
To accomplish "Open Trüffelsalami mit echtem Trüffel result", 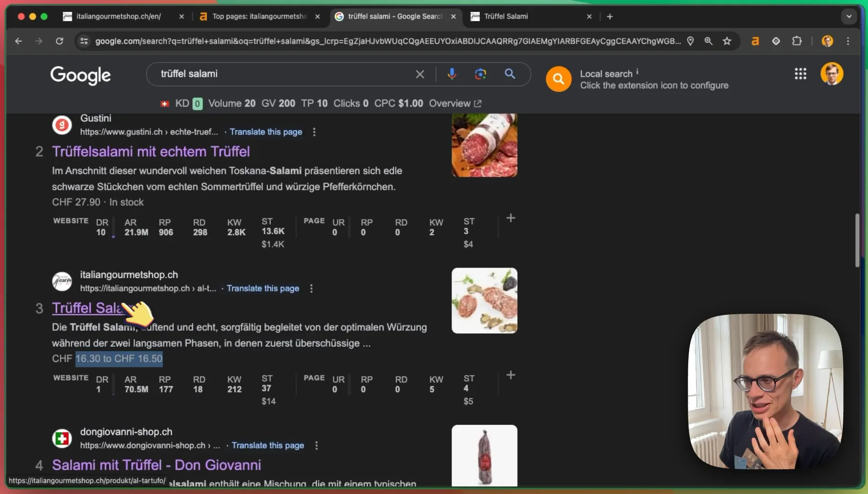I will (x=151, y=152).
